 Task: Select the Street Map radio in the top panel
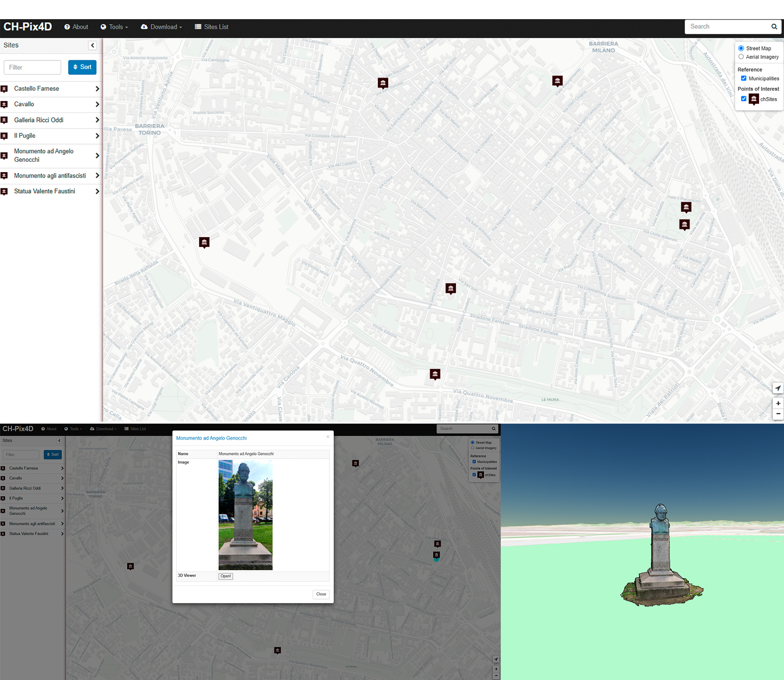[x=741, y=48]
